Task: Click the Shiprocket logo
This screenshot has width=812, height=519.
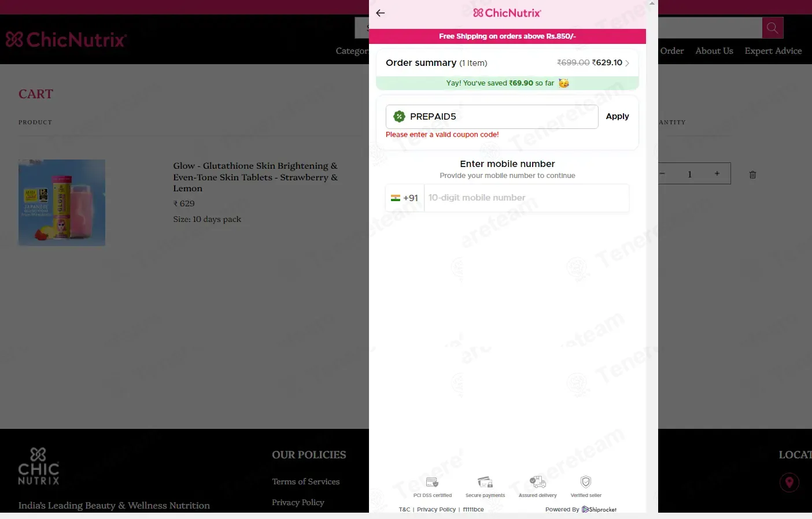Action: click(x=599, y=510)
